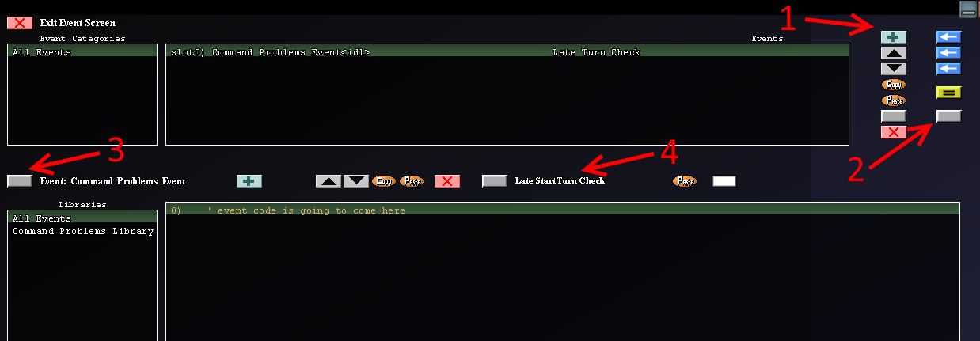Click the orange Copy icon beside Events list
The width and height of the screenshot is (980, 341).
(x=893, y=85)
